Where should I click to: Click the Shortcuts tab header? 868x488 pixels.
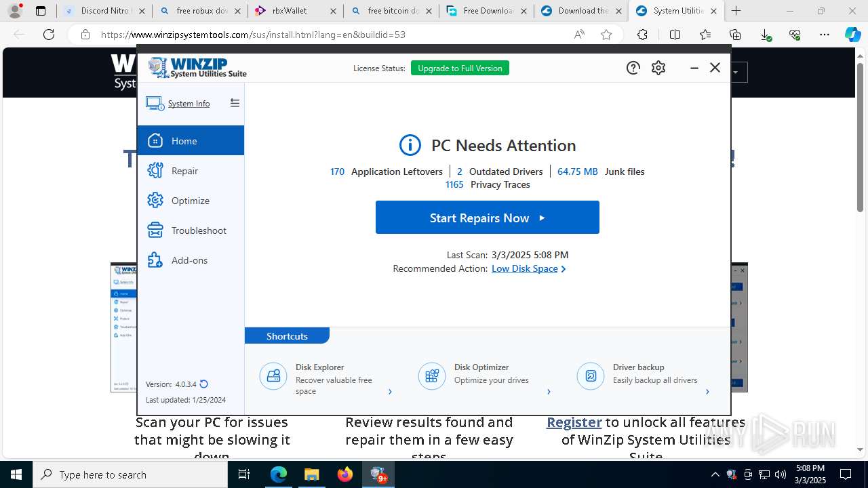click(287, 335)
